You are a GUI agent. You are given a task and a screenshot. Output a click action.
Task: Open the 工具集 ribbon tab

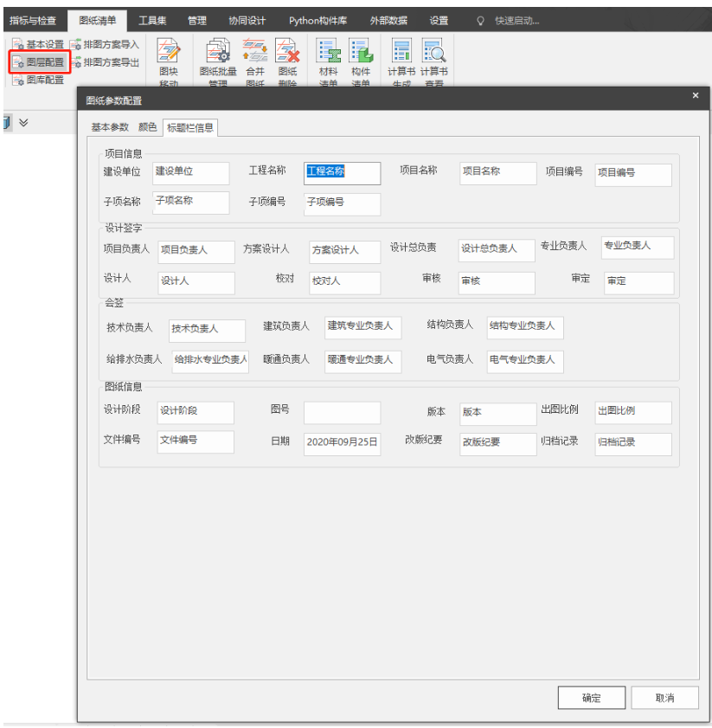pos(153,20)
